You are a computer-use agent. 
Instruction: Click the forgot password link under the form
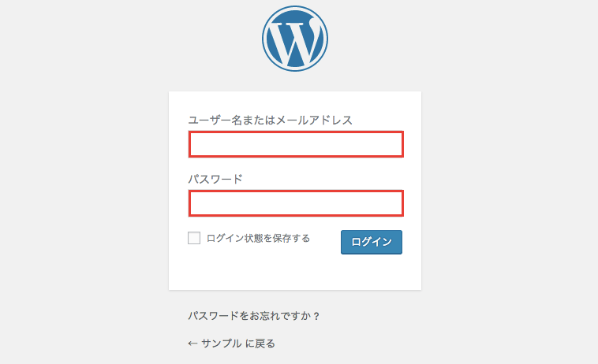coord(253,316)
